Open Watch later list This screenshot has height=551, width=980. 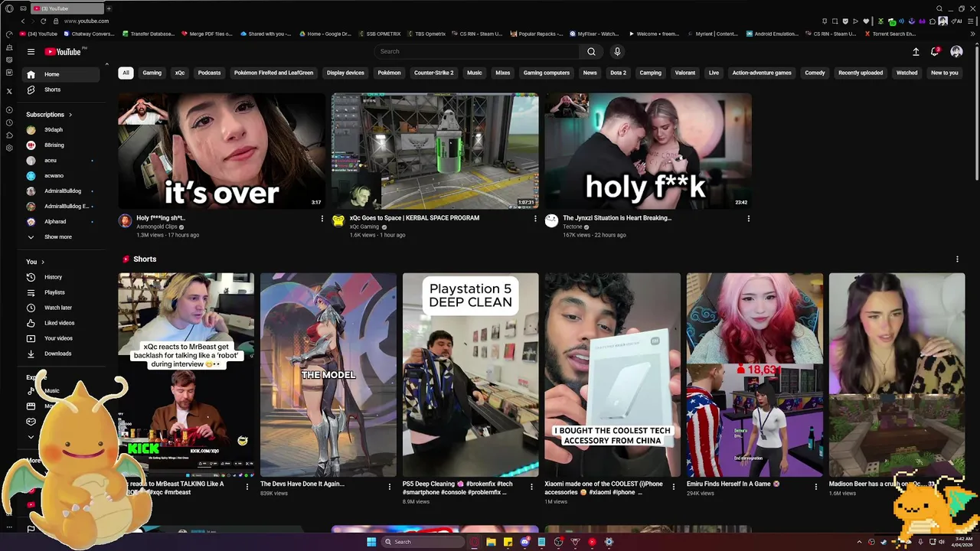point(61,308)
